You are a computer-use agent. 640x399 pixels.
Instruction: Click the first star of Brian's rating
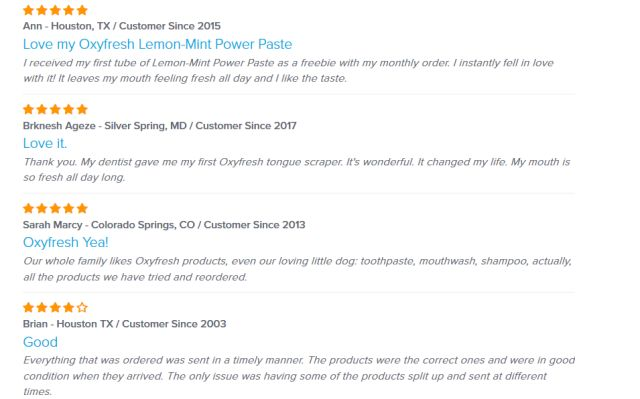(28, 307)
